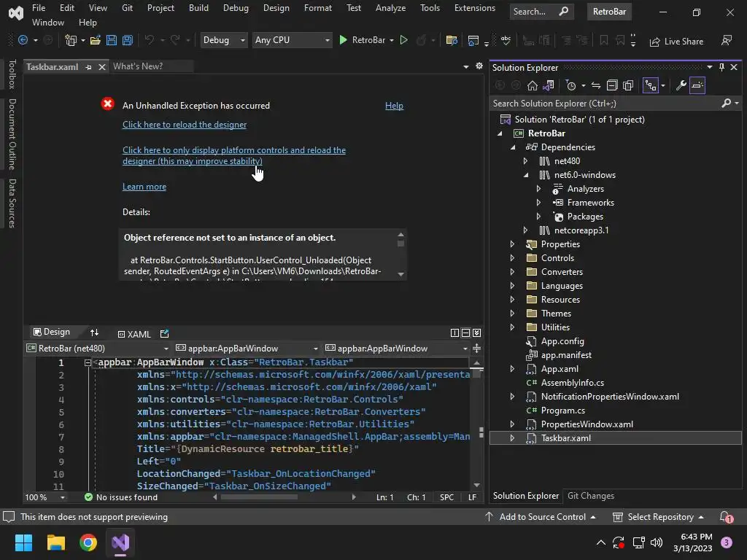Expand the Controls folder
The image size is (747, 560).
(512, 257)
